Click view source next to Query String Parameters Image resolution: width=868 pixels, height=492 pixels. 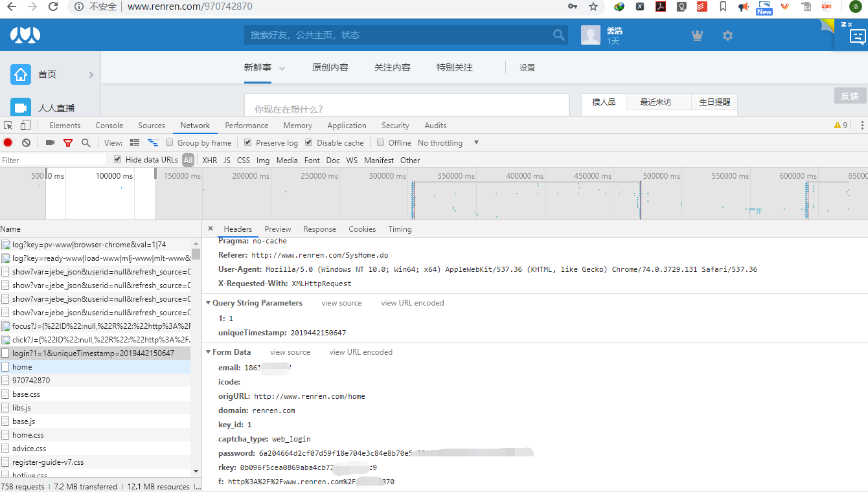click(x=342, y=303)
